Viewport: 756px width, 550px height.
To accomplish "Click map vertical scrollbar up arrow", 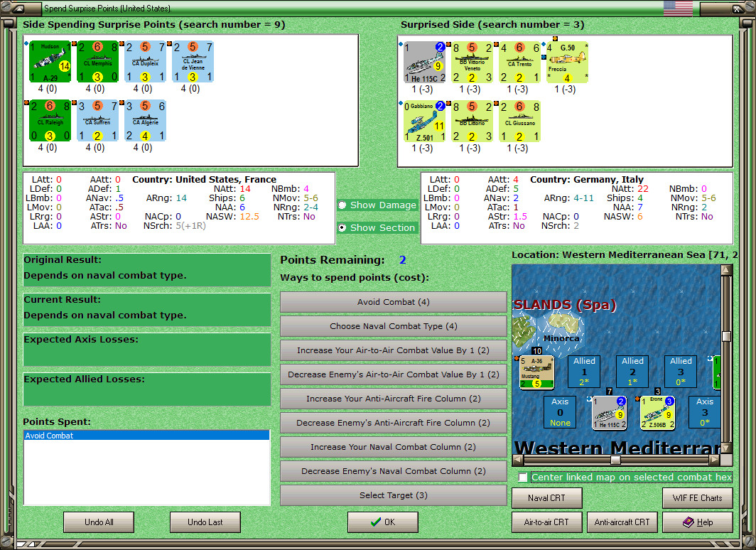I will (727, 269).
